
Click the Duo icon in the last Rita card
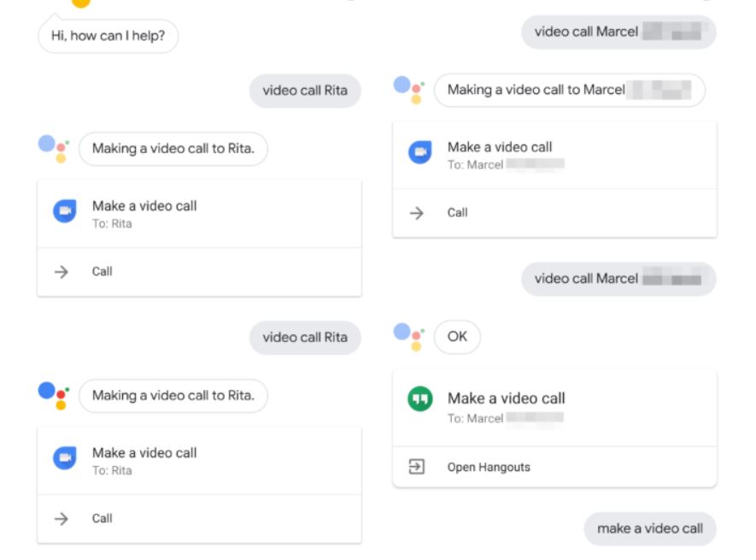[x=65, y=458]
